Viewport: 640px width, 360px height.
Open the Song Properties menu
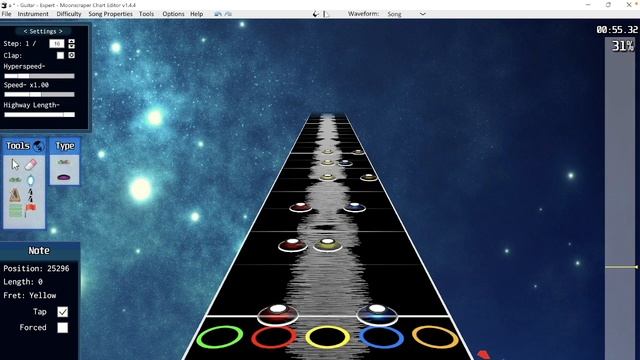[x=111, y=14]
